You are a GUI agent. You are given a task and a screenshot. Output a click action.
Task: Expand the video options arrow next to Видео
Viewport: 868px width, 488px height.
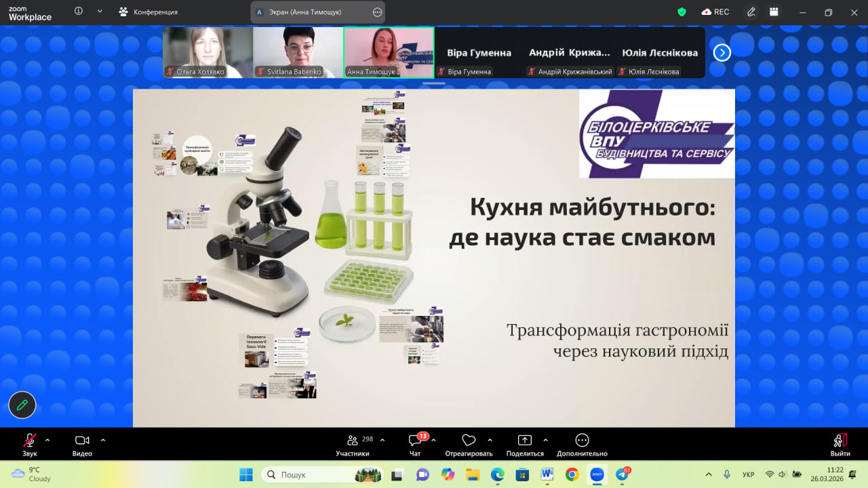click(x=103, y=440)
